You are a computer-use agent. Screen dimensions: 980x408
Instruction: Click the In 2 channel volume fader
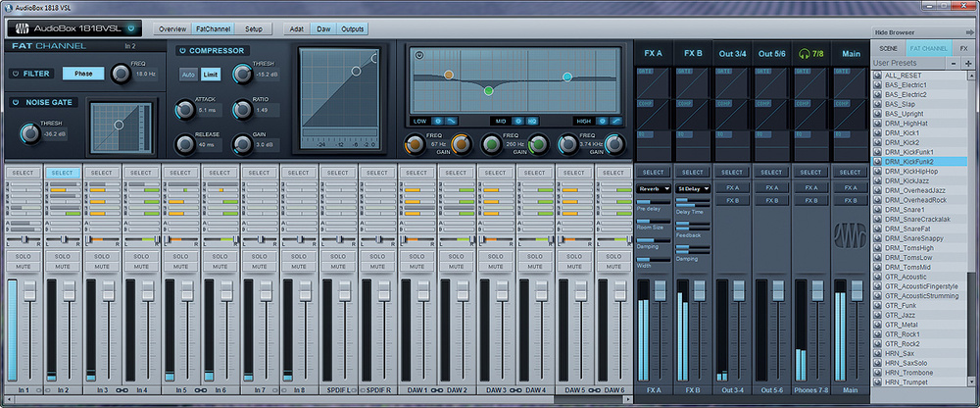point(69,291)
